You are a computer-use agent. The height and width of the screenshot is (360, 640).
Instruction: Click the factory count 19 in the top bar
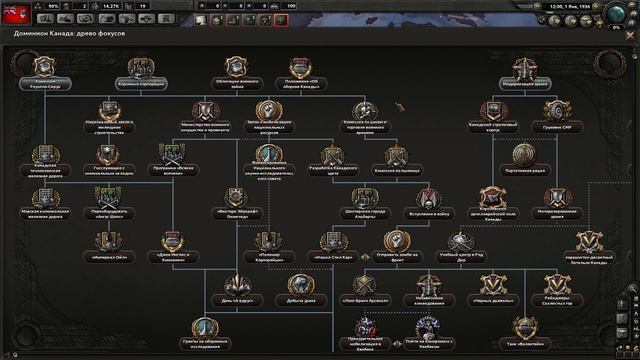click(x=142, y=6)
